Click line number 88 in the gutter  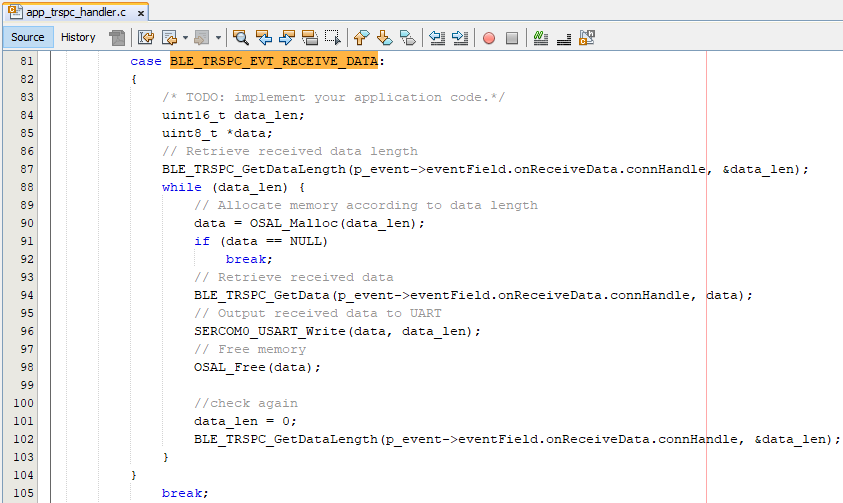click(x=27, y=187)
